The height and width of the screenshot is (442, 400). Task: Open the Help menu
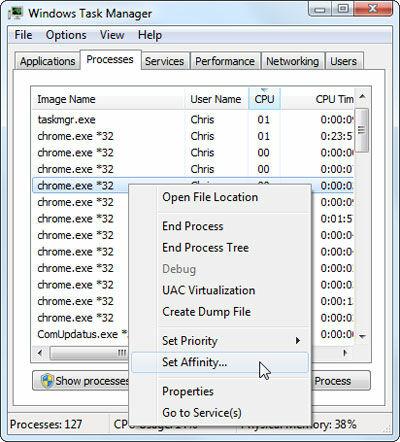pyautogui.click(x=150, y=35)
